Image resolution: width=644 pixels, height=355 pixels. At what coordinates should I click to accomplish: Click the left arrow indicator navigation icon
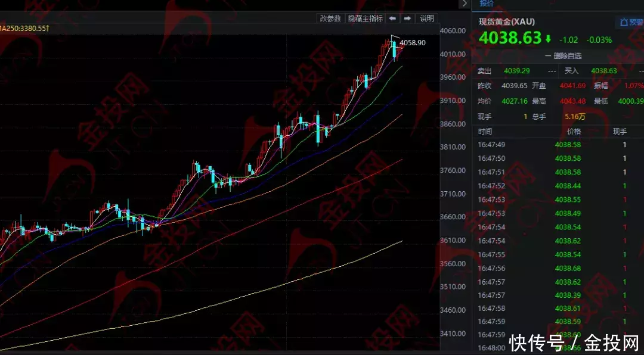pyautogui.click(x=392, y=18)
